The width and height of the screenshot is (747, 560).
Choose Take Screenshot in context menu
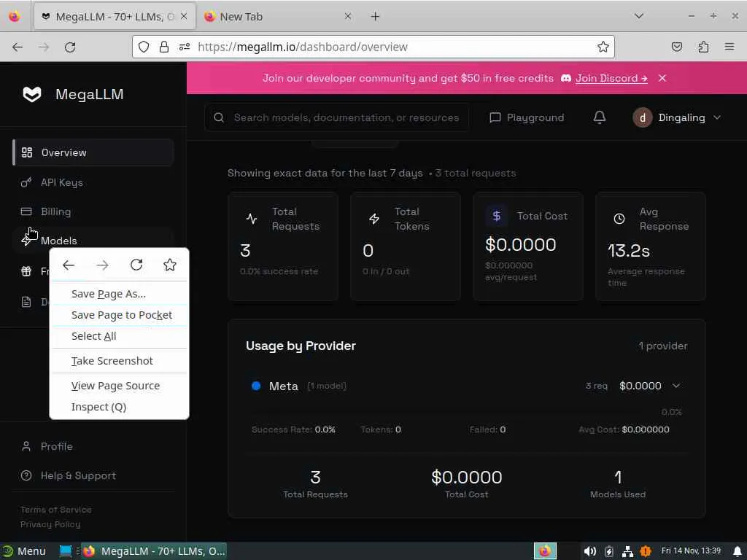(x=119, y=361)
